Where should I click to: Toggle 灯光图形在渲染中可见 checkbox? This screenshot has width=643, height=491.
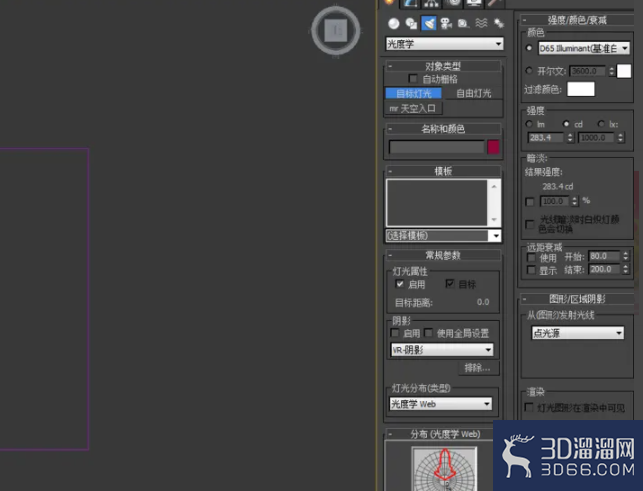(x=529, y=407)
